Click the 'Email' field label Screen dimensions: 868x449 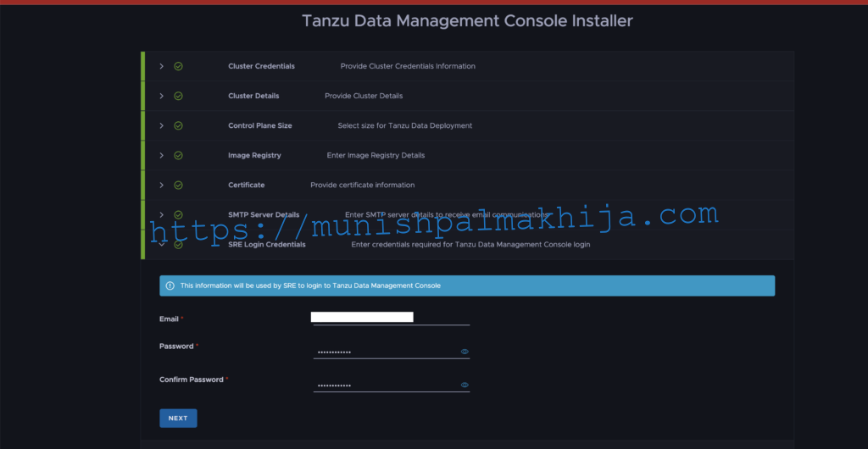tap(169, 319)
